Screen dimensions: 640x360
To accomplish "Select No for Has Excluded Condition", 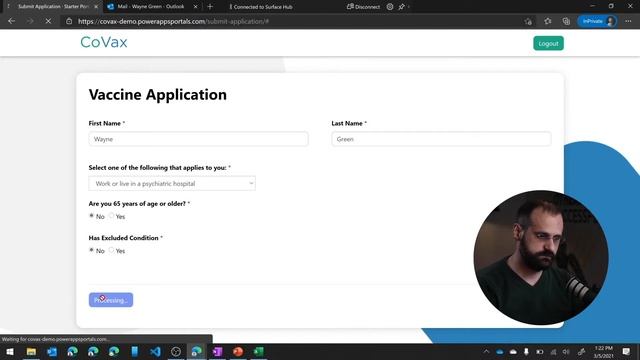I will (x=91, y=250).
